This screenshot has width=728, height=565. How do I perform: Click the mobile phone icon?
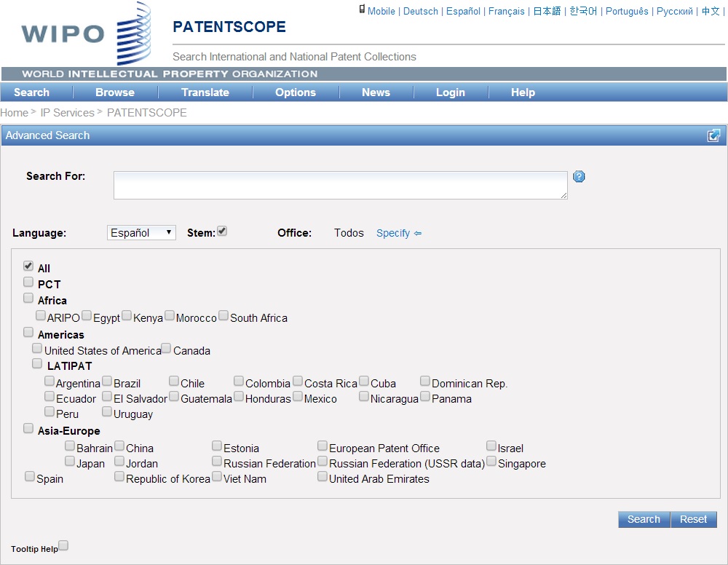click(x=362, y=9)
